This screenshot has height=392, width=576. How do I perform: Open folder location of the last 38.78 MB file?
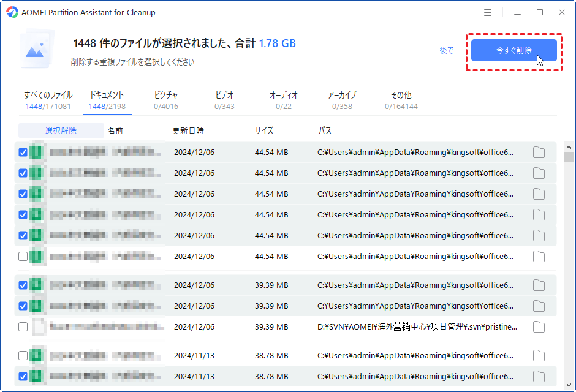539,376
